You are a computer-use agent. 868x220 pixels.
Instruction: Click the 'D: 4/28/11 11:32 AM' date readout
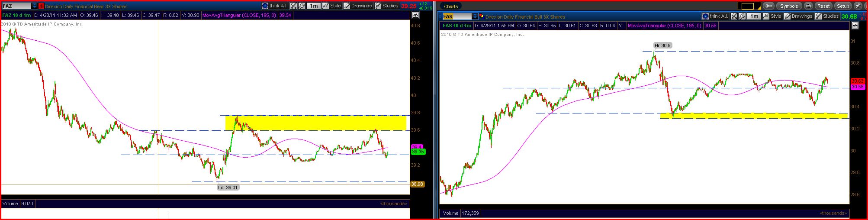click(x=57, y=15)
